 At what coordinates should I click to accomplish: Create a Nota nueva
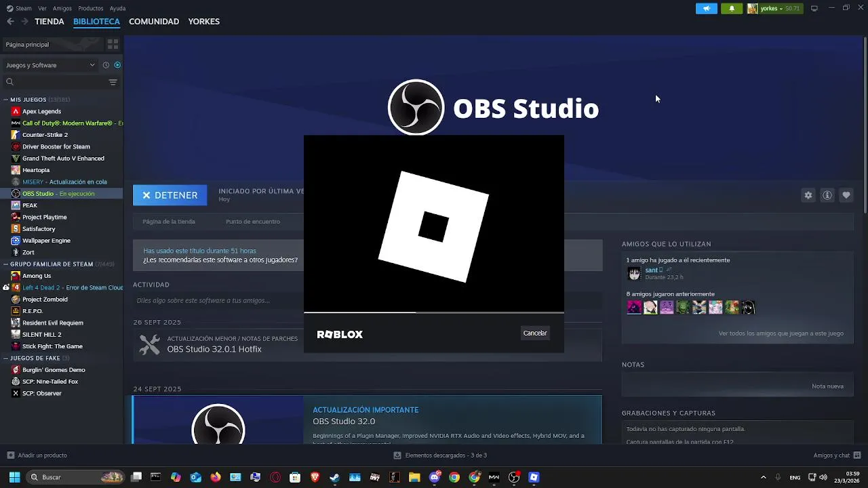pos(827,386)
